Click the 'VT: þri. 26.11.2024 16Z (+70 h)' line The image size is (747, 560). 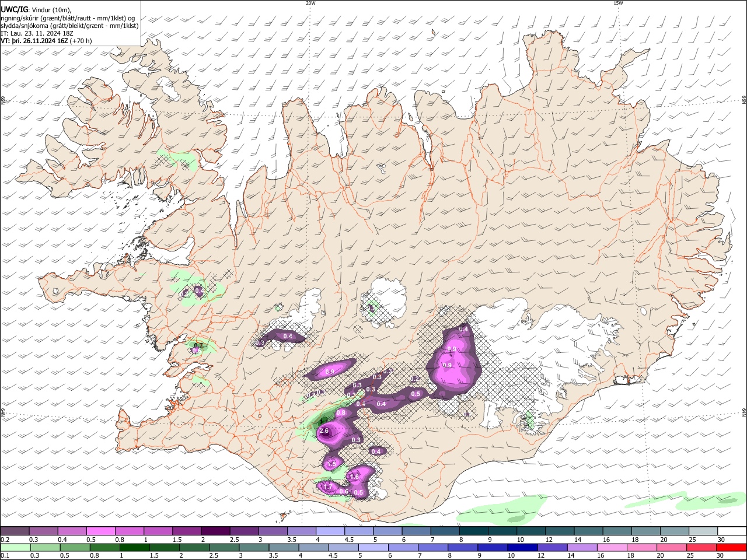click(46, 41)
